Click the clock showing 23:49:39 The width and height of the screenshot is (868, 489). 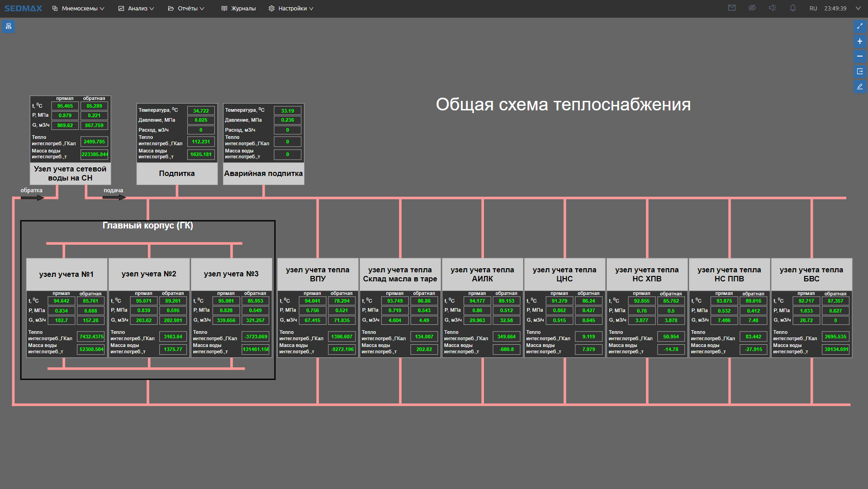coord(835,8)
